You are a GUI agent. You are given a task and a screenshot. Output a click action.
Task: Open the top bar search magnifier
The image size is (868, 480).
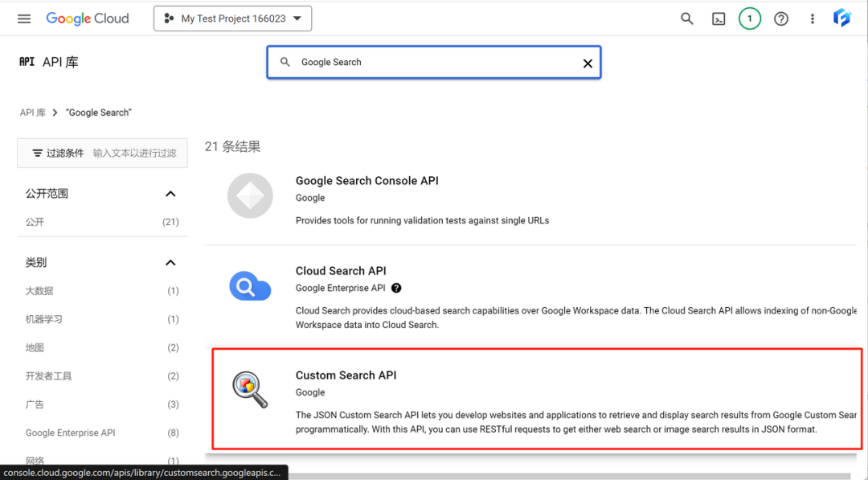pos(687,18)
